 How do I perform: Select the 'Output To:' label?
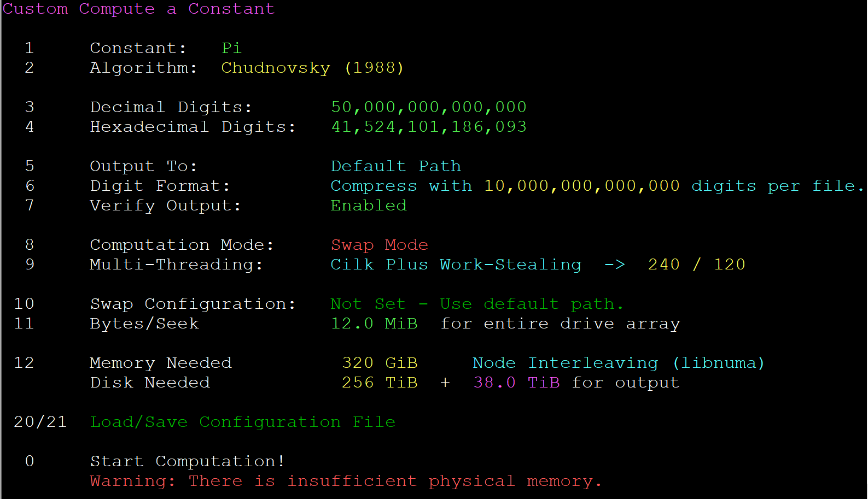[143, 166]
